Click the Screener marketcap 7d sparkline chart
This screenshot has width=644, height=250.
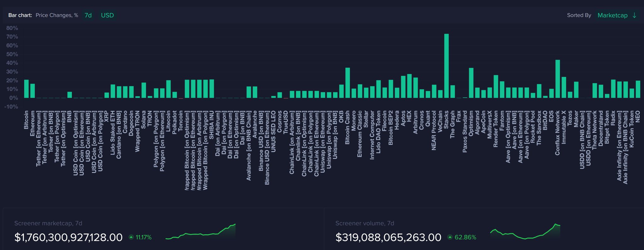[x=201, y=232]
